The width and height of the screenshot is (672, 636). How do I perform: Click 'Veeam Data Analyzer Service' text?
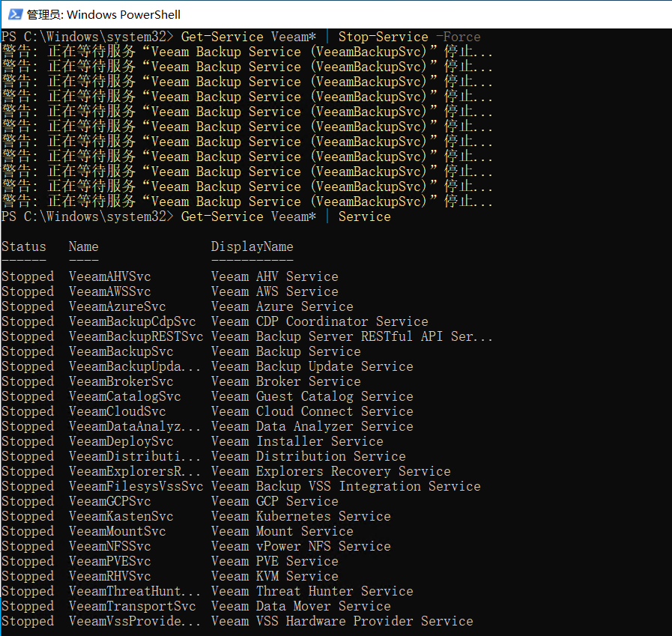(x=312, y=426)
